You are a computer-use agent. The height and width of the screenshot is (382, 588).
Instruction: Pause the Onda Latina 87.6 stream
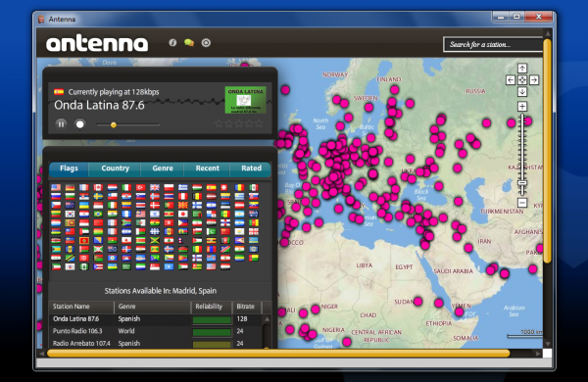pyautogui.click(x=61, y=124)
